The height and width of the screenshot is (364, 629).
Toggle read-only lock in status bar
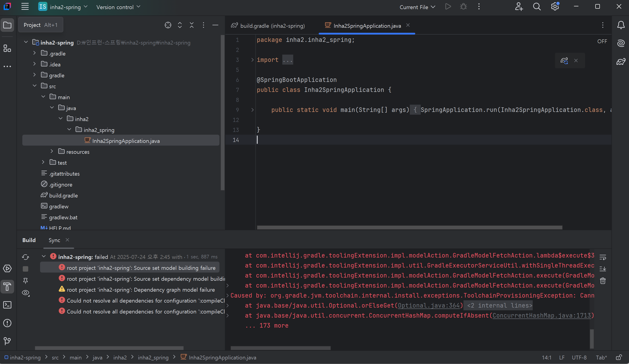(x=619, y=357)
